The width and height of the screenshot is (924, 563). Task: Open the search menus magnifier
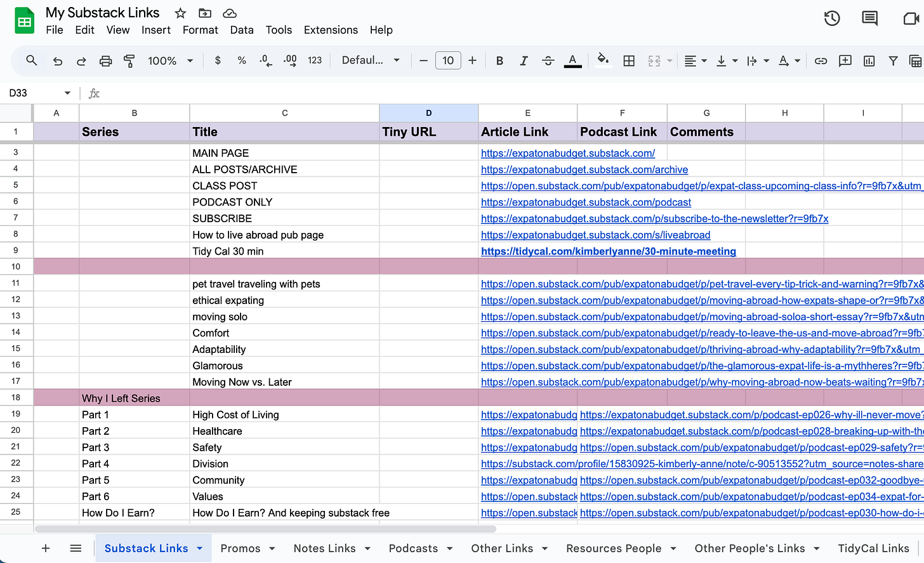click(x=31, y=60)
